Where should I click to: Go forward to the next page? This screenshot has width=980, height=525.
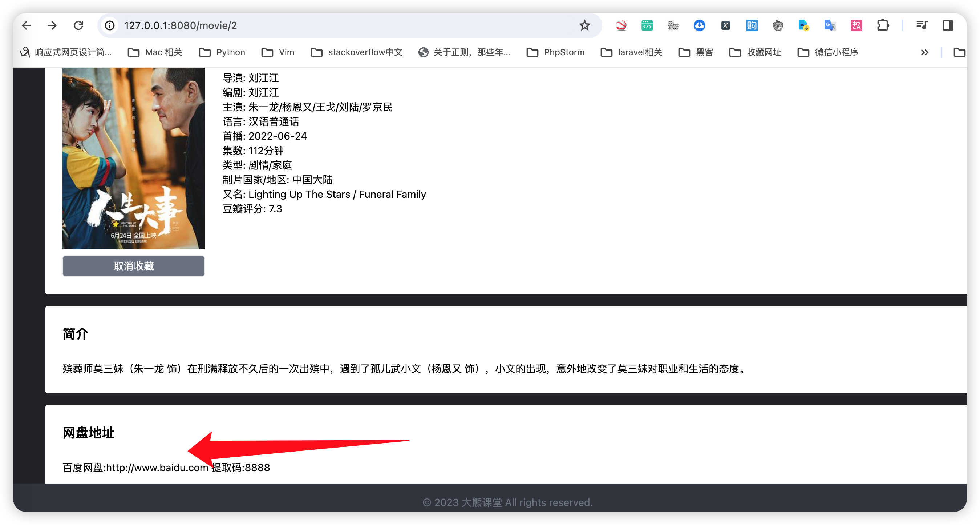[x=52, y=25]
